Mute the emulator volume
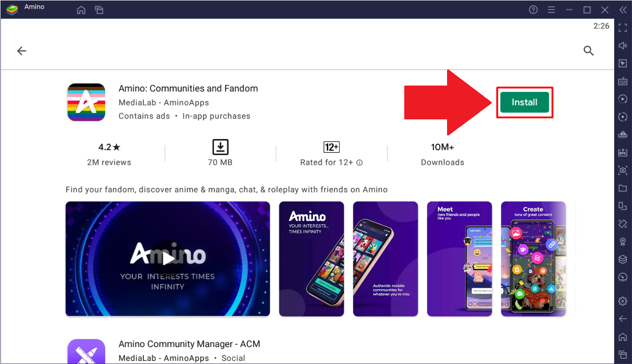The width and height of the screenshot is (632, 364). click(623, 45)
